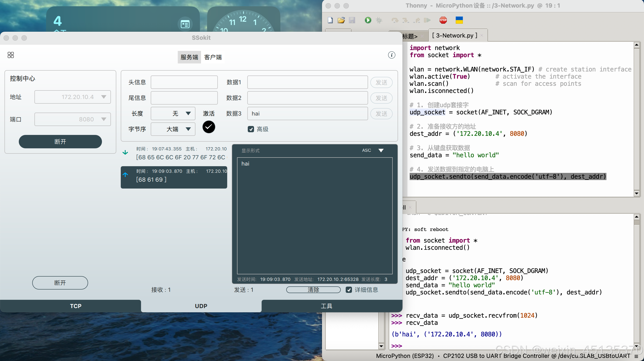
Task: Click the Stop/Restart backend icon in Thonny
Action: coord(443,20)
